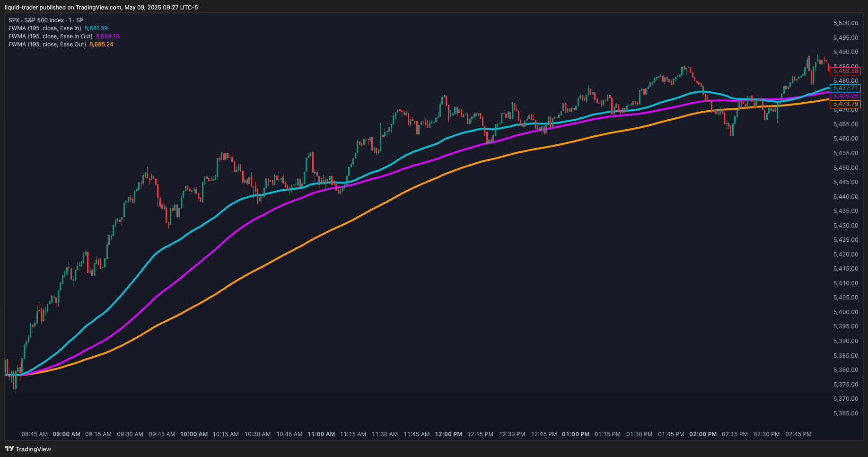Click the 5,405.00 price axis label

pos(846,298)
